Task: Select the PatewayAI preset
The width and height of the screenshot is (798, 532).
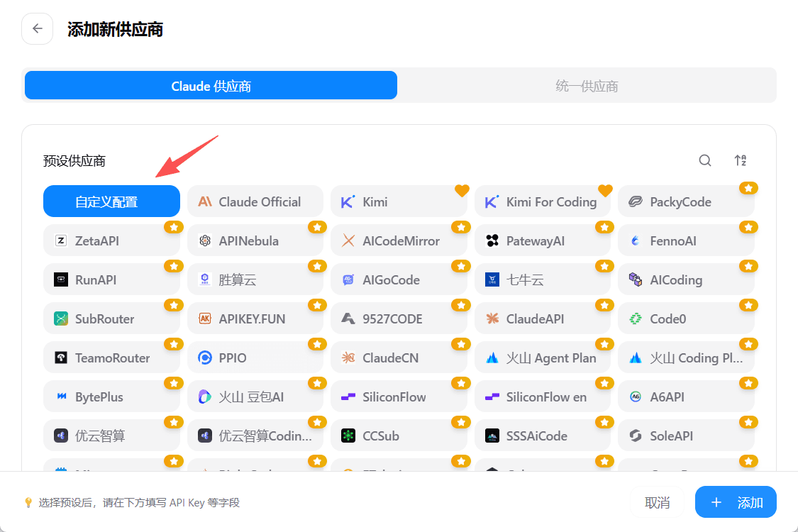Action: point(543,240)
